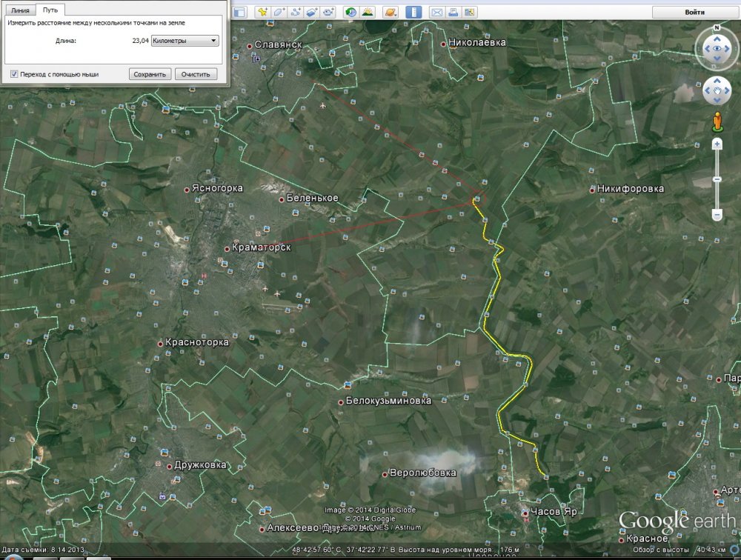Click the Белокузьминовка place label
741x560 pixels.
pyautogui.click(x=388, y=401)
